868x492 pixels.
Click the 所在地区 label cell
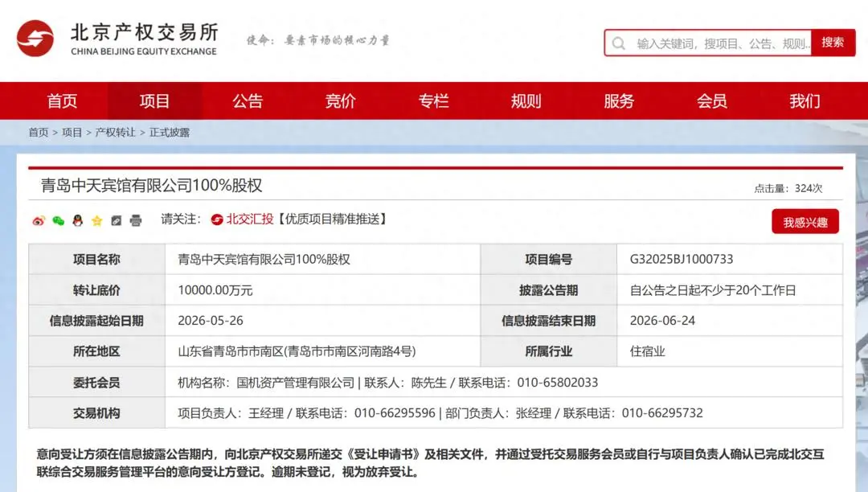coord(97,351)
